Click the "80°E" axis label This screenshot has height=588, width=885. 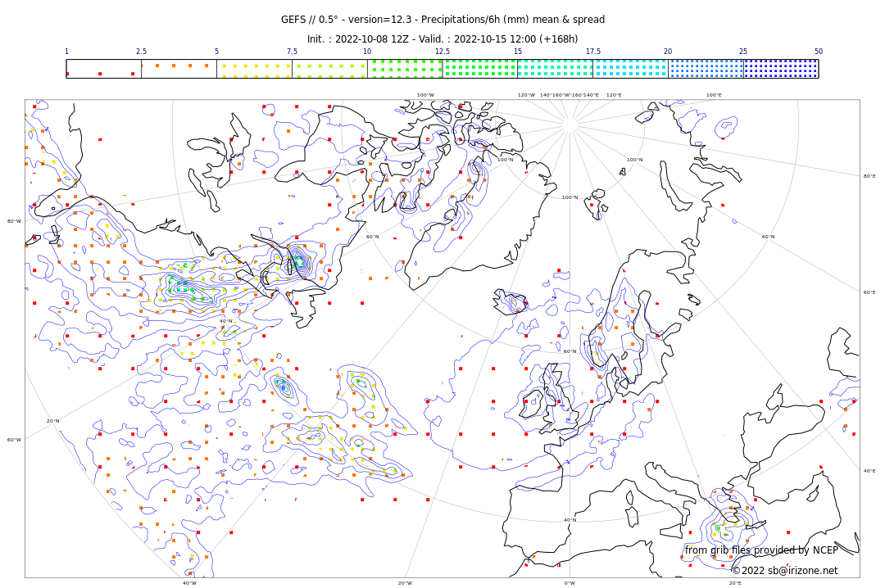click(x=869, y=176)
